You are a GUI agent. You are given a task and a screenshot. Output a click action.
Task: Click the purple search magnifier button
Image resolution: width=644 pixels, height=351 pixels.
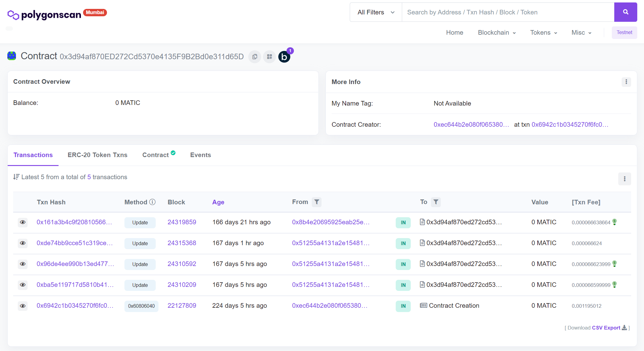626,12
